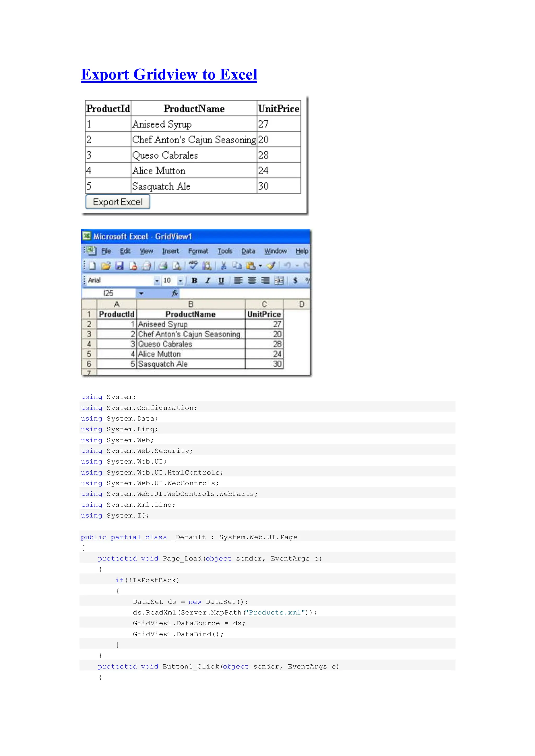Click the Excel logo in title bar
Image resolution: width=535 pixels, height=756 pixels.
87,236
